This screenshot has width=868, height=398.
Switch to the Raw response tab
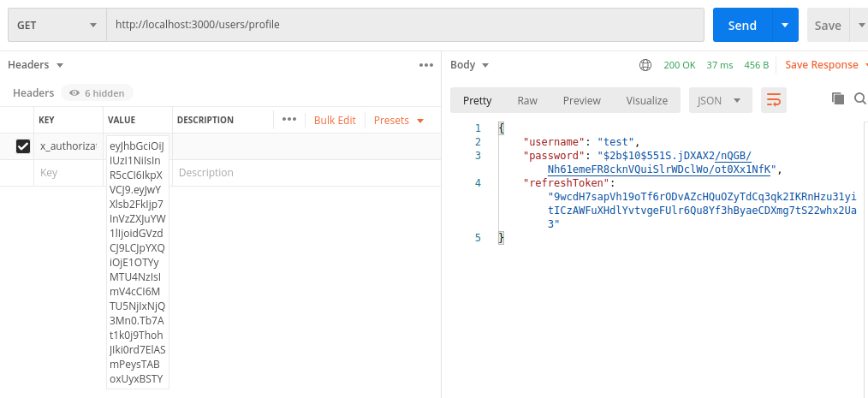point(527,100)
